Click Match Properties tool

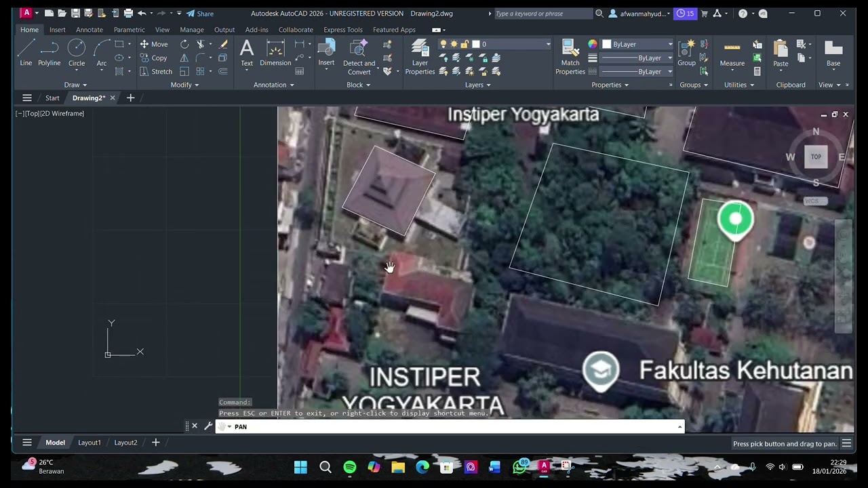[x=570, y=57]
